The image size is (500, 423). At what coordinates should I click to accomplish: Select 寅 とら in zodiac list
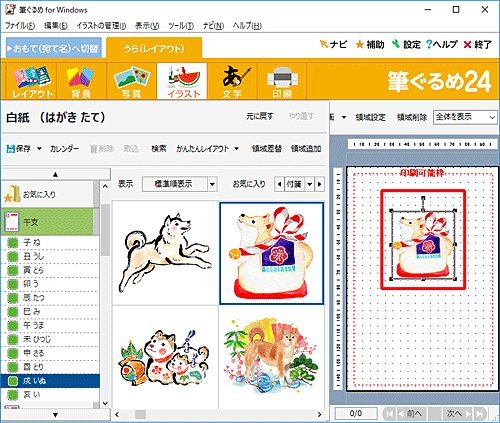(x=50, y=270)
